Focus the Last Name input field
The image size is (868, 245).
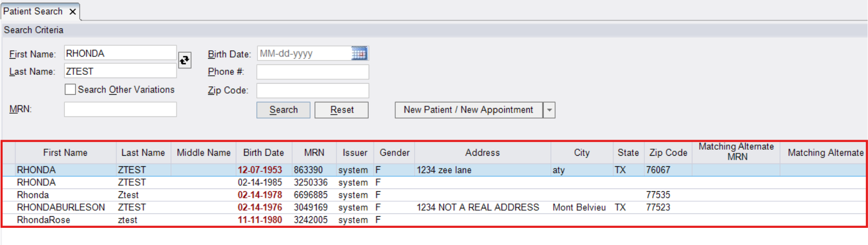[x=120, y=71]
